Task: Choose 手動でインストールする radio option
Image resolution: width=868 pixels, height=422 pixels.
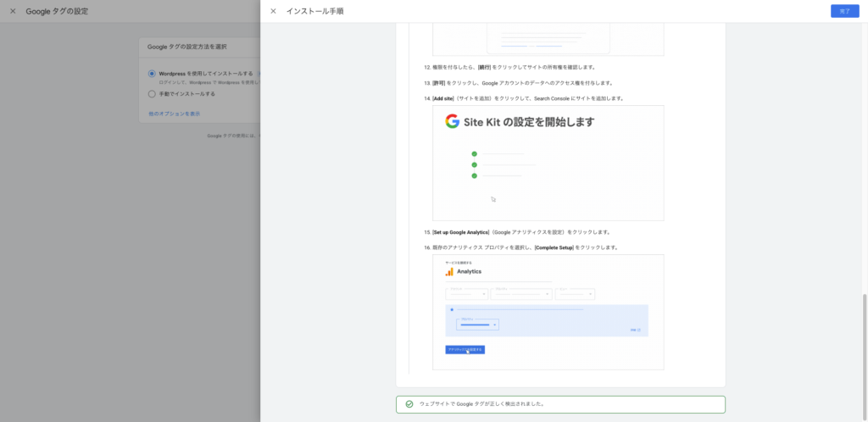Action: [152, 94]
